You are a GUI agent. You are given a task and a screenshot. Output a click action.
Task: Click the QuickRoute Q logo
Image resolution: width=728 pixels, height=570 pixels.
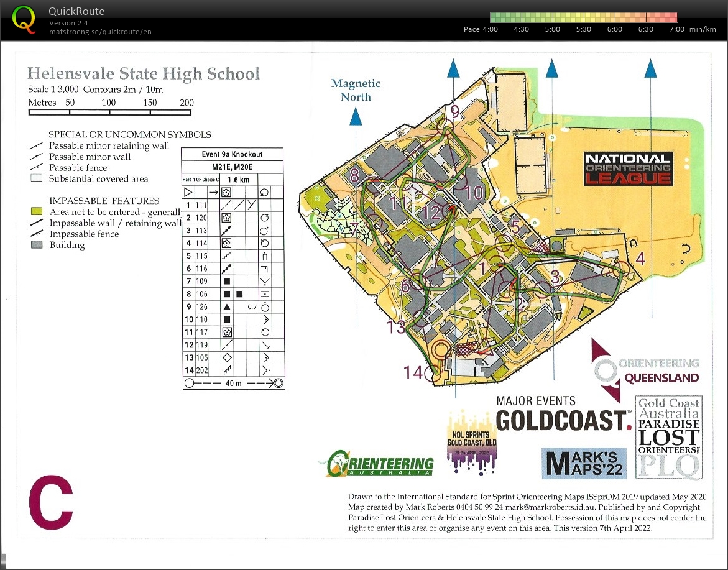pos(23,18)
